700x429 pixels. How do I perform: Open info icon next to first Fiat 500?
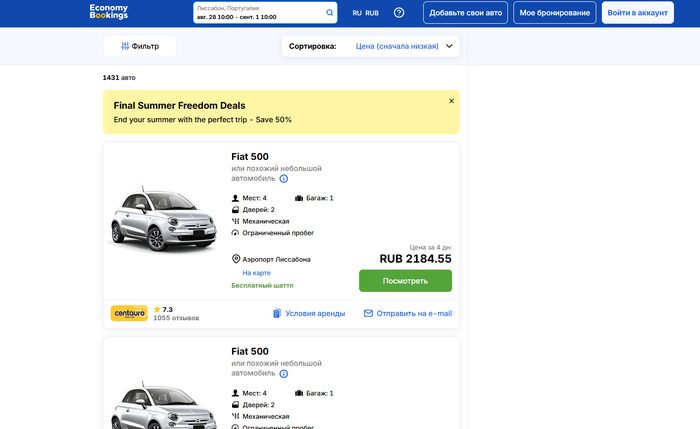[283, 179]
